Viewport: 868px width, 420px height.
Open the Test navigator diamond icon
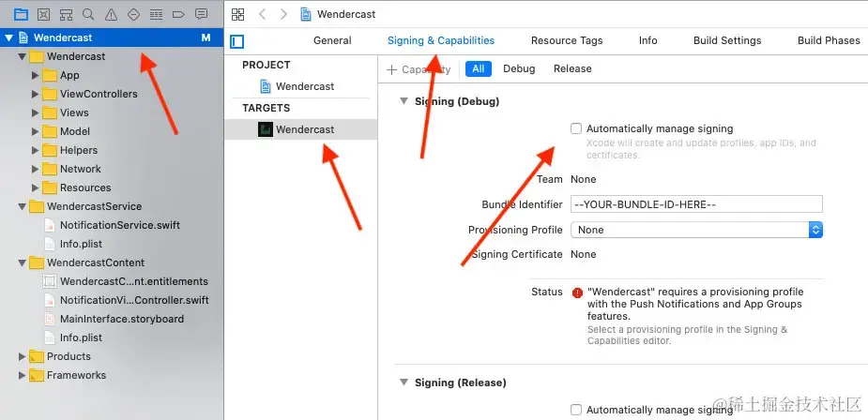(x=133, y=14)
